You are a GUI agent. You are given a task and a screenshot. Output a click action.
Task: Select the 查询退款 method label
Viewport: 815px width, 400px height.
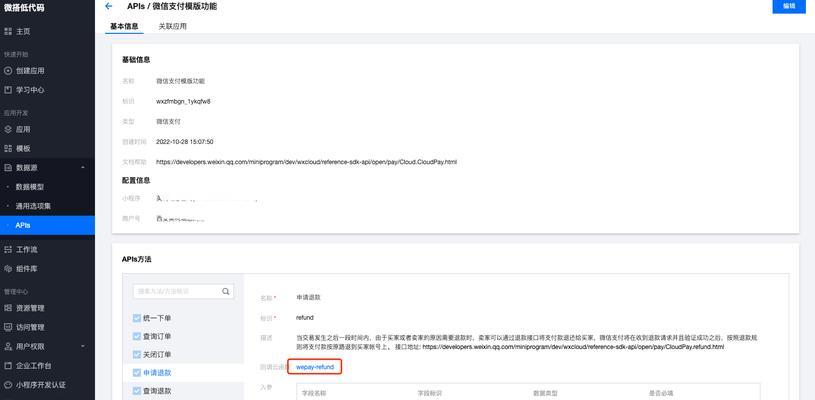[157, 391]
